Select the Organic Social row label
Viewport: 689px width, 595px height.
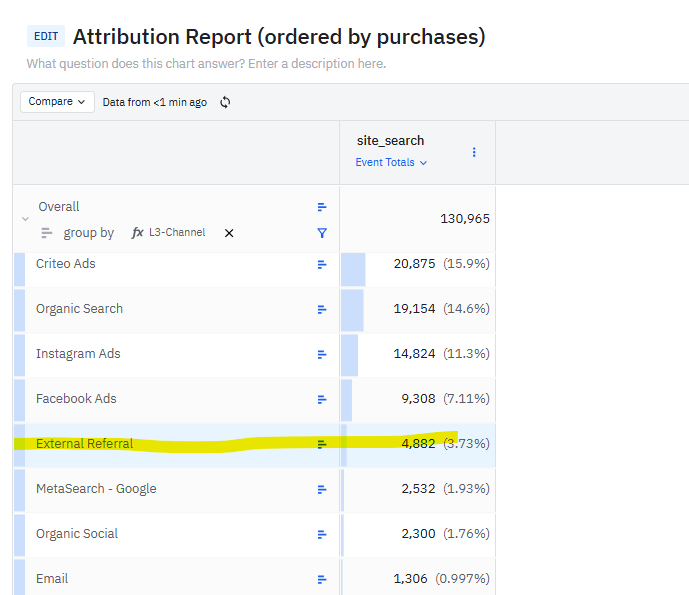pyautogui.click(x=77, y=533)
